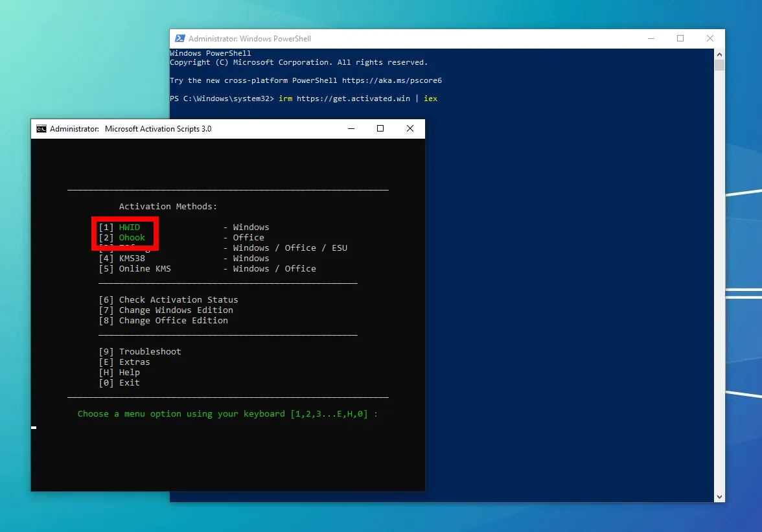Close the Windows PowerShell window

[x=710, y=38]
